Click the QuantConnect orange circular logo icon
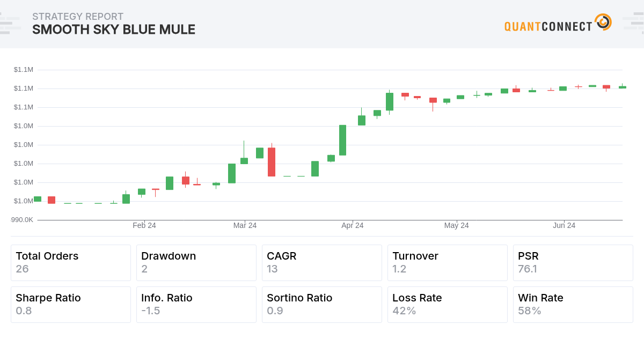This screenshot has width=644, height=339. (x=603, y=23)
